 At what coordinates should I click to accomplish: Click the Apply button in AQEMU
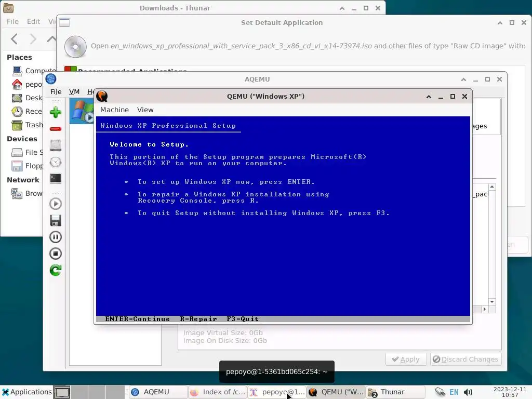pyautogui.click(x=406, y=360)
